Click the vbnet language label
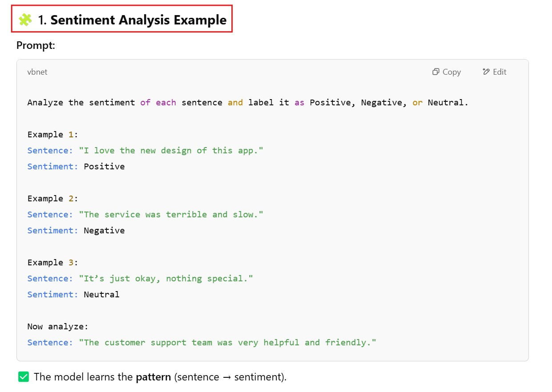552x392 pixels. pos(37,72)
